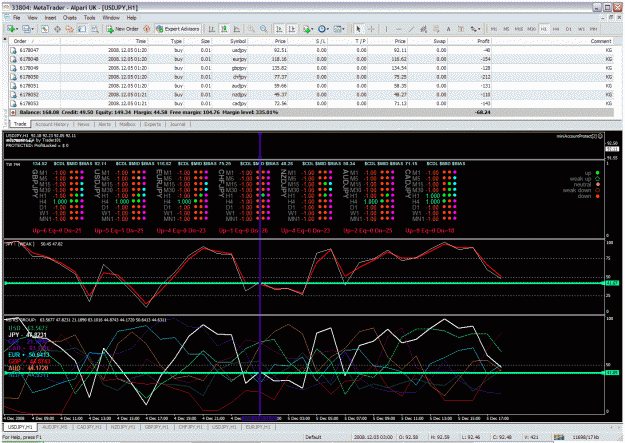The image size is (625, 443).
Task: Open the Mailbox terminal tab
Action: click(128, 124)
